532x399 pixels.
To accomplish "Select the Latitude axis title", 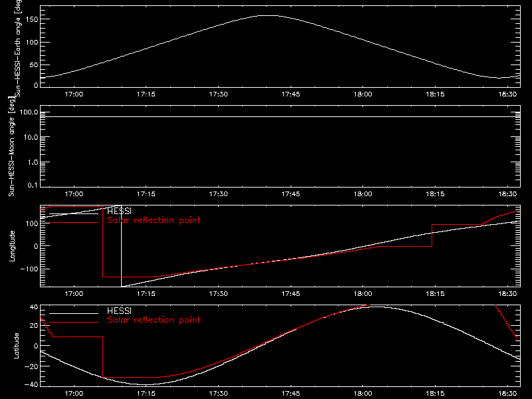I will 16,345.
